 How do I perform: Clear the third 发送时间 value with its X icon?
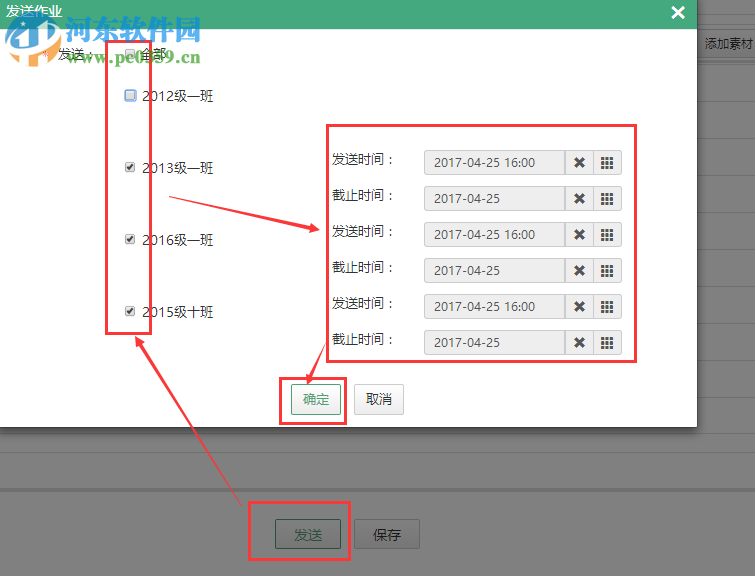579,306
